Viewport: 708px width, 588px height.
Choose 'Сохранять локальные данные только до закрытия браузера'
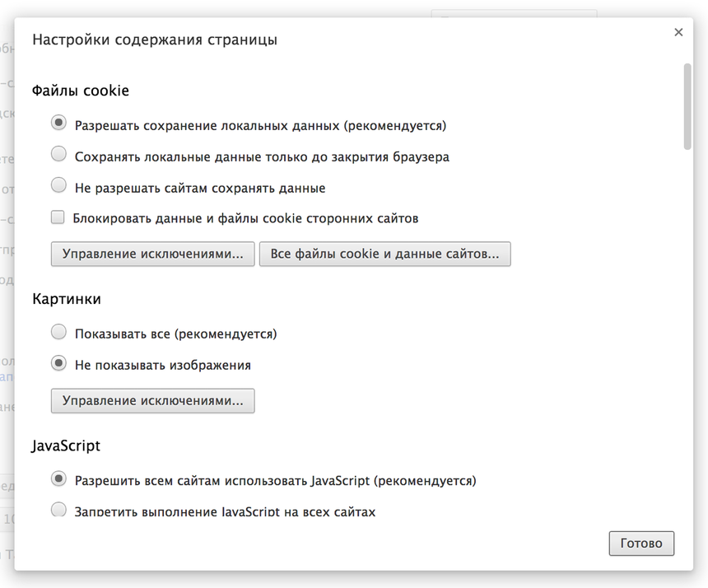pyautogui.click(x=58, y=154)
